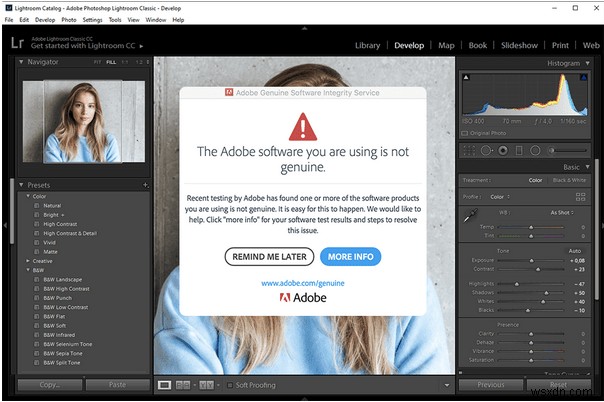Apply the Vivid color preset
This screenshot has width=604, height=402.
[x=49, y=243]
